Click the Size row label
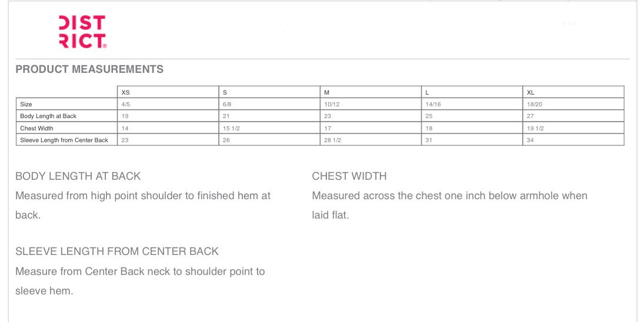The width and height of the screenshot is (644, 322). point(26,104)
